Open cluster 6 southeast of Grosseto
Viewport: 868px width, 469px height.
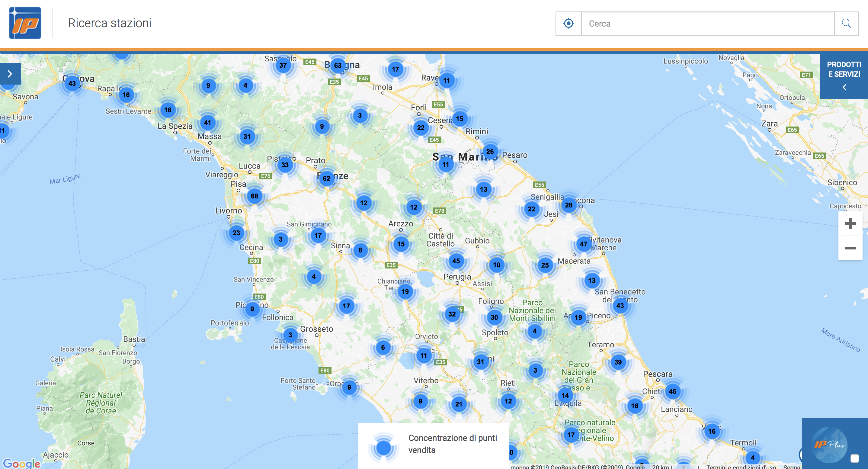pos(383,347)
